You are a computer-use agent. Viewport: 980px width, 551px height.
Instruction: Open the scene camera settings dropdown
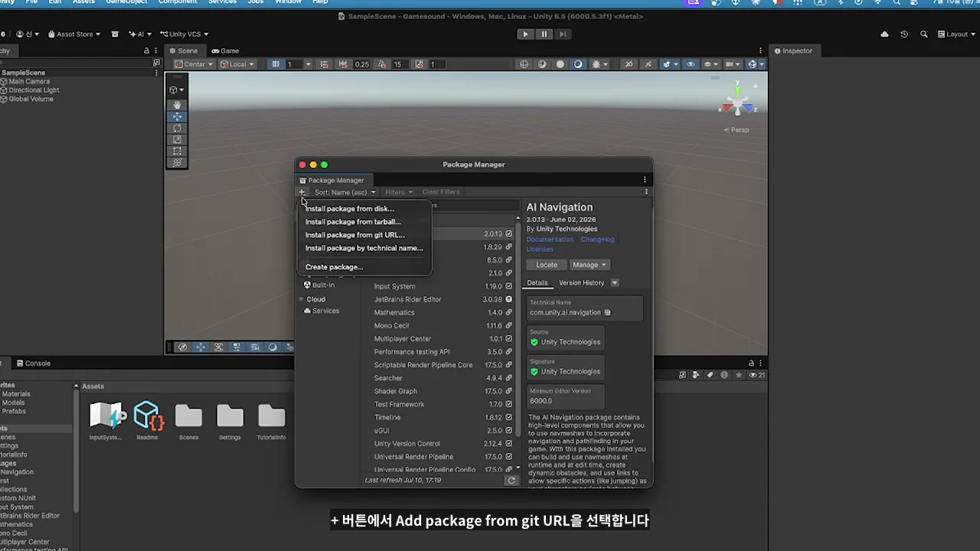pos(733,64)
